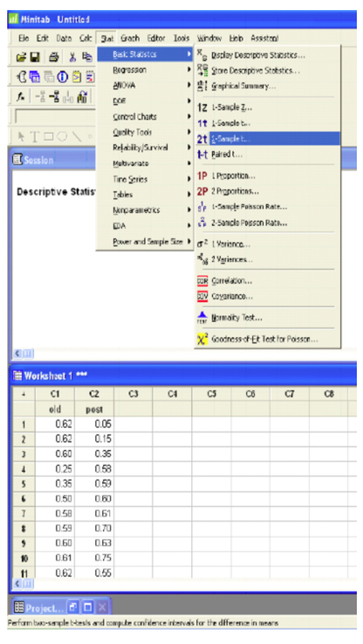Expand the Control Charts submenu

point(135,117)
